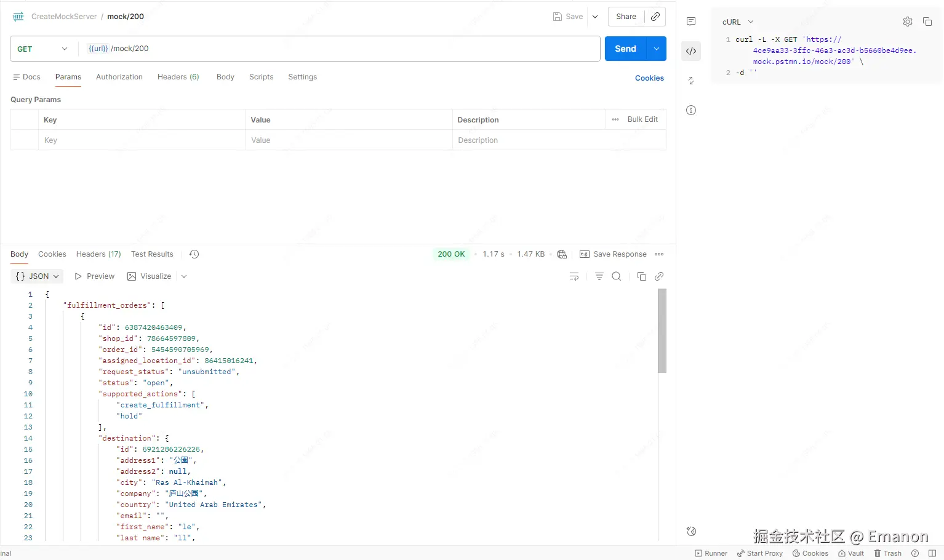944x560 pixels.
Task: Switch to the request Body tab
Action: pyautogui.click(x=225, y=77)
